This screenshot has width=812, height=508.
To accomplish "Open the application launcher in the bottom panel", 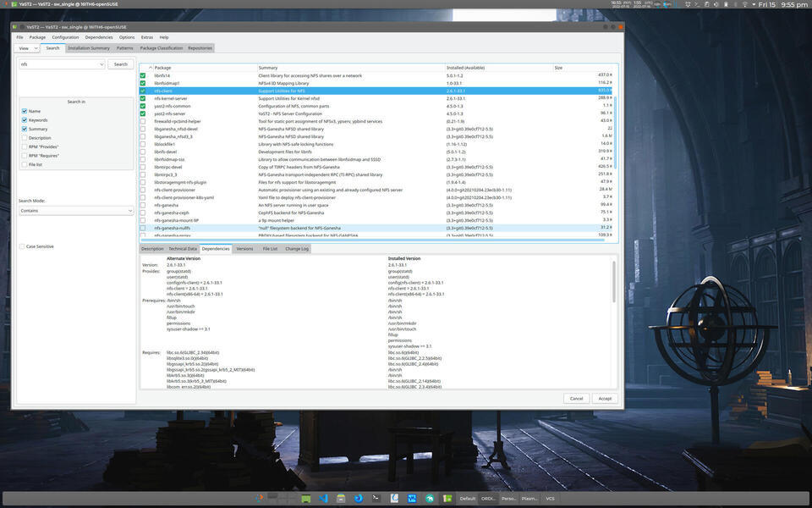I will tap(259, 499).
